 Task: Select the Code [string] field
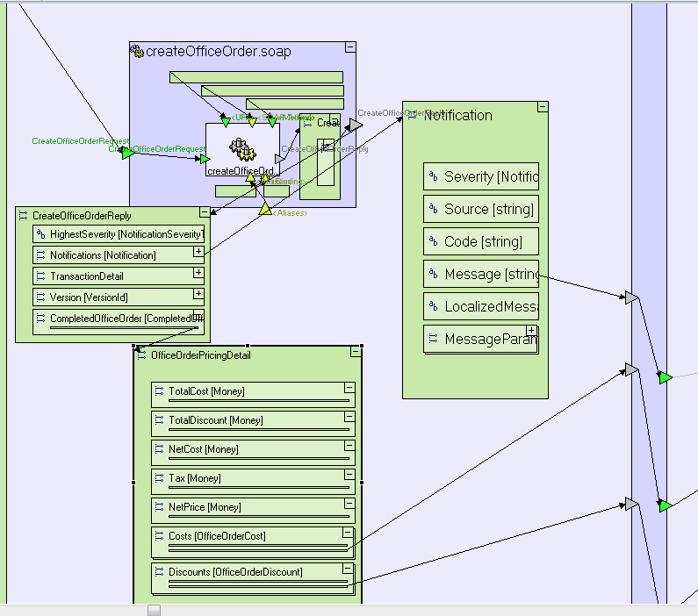(480, 242)
